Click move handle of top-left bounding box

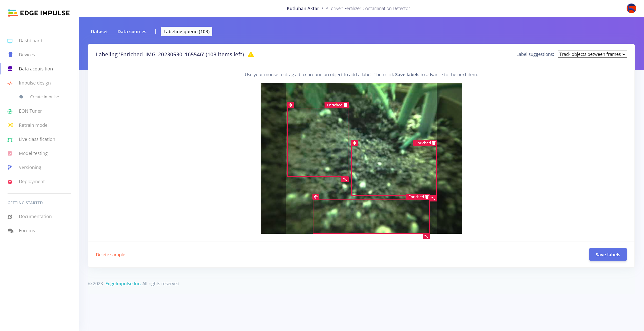pos(290,105)
